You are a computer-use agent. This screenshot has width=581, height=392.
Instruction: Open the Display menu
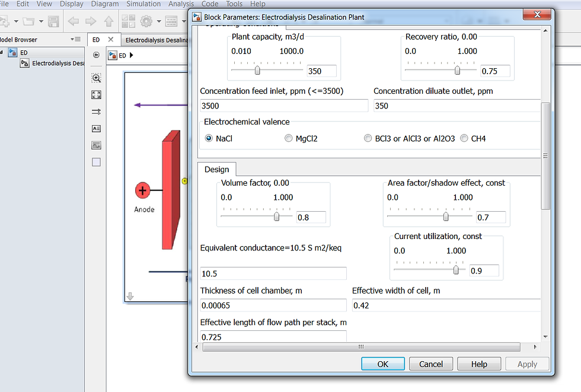(x=72, y=4)
